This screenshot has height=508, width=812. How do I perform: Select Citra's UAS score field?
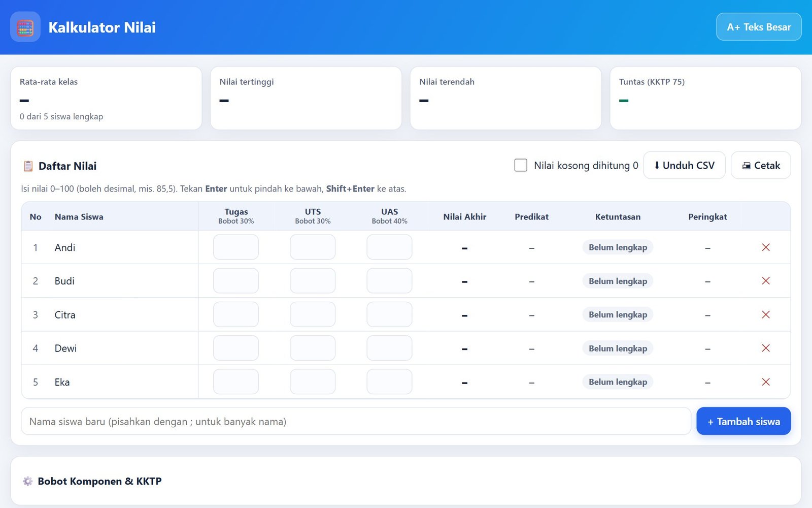point(389,315)
